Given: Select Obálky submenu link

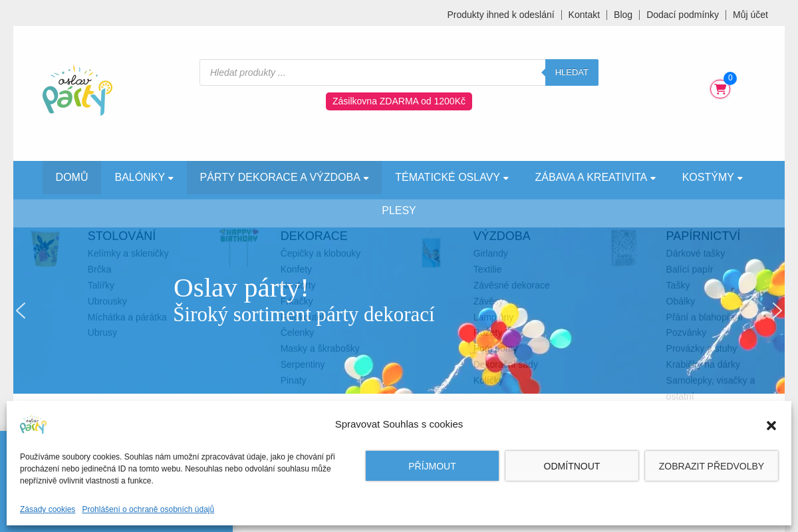Looking at the screenshot, I should (680, 301).
